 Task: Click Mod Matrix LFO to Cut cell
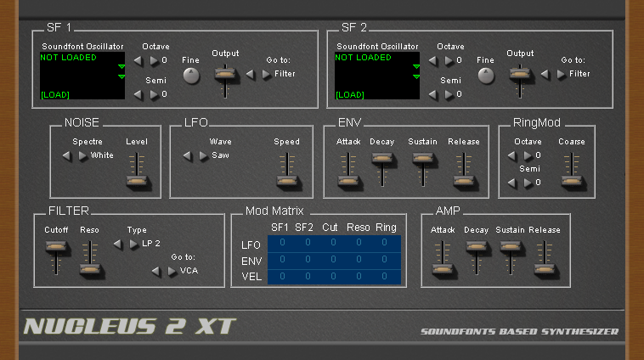pos(333,243)
